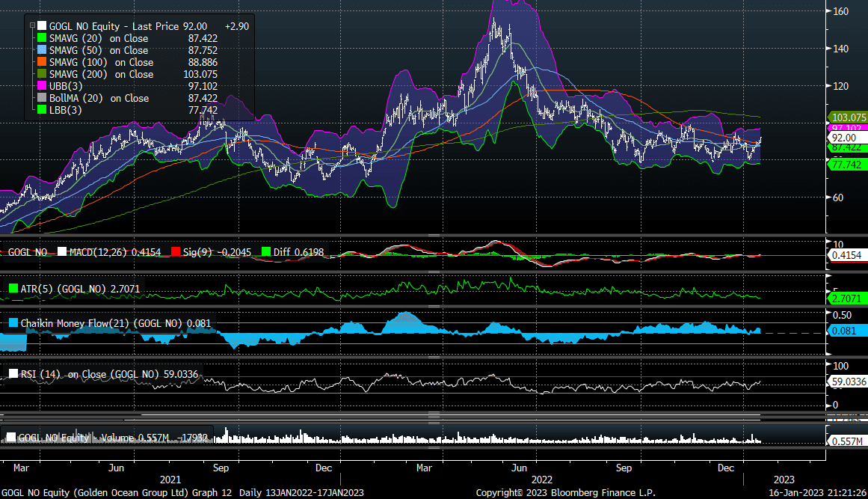Screen dimensions: 868x499
Task: Click the Sep month label above 2022
Action: pyautogui.click(x=624, y=468)
